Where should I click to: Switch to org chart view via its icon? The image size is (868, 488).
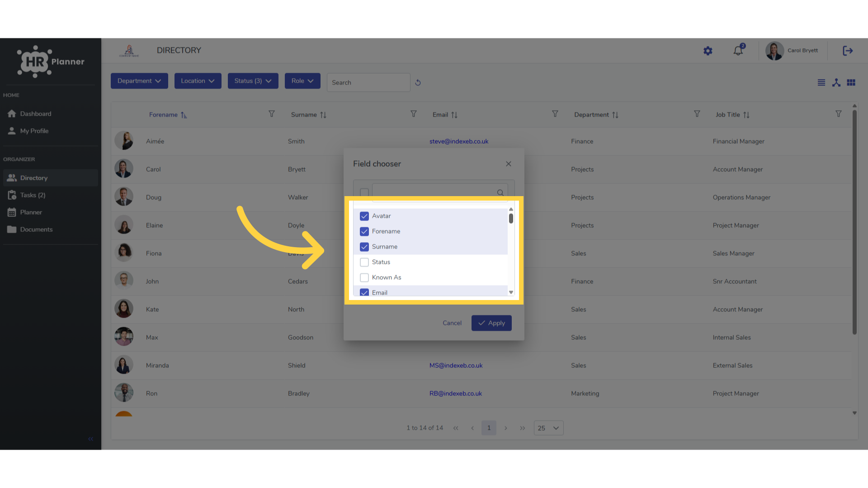point(836,83)
